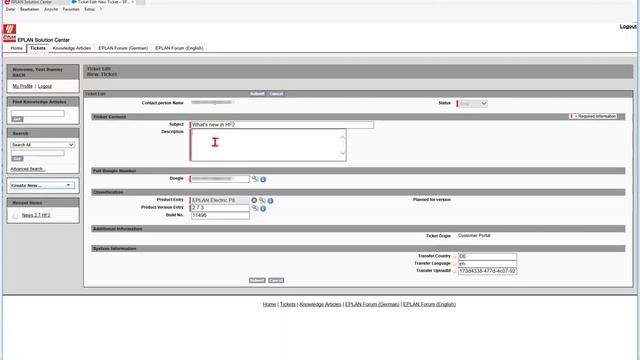Click Product Version Entry info icon

[x=263, y=209]
